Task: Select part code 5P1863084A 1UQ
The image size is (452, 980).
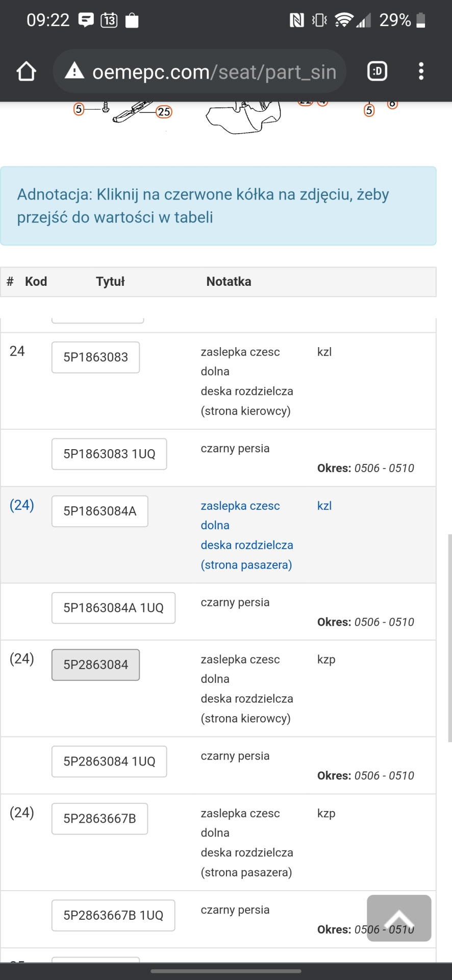Action: 113,608
